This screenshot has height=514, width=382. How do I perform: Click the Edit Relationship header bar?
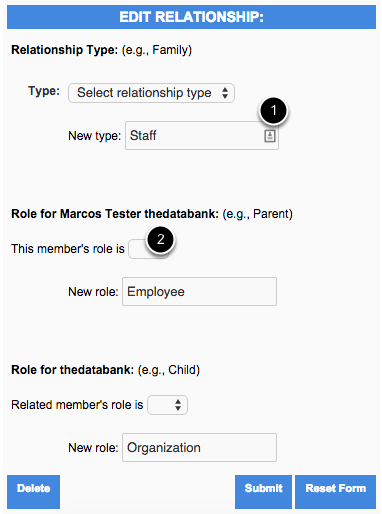point(191,17)
